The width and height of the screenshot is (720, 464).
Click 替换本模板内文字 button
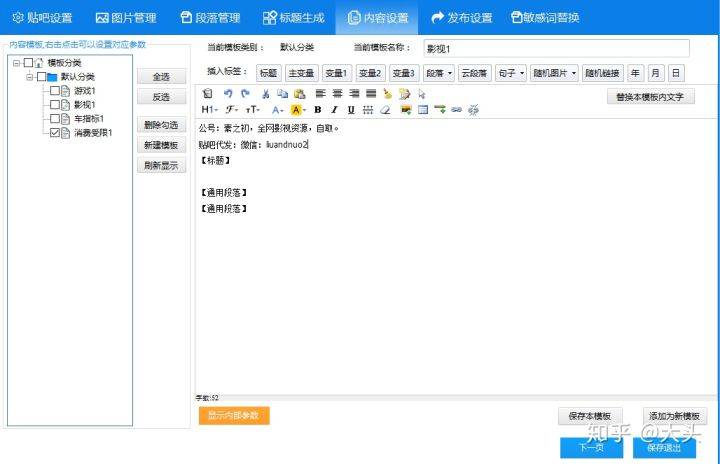click(x=651, y=97)
